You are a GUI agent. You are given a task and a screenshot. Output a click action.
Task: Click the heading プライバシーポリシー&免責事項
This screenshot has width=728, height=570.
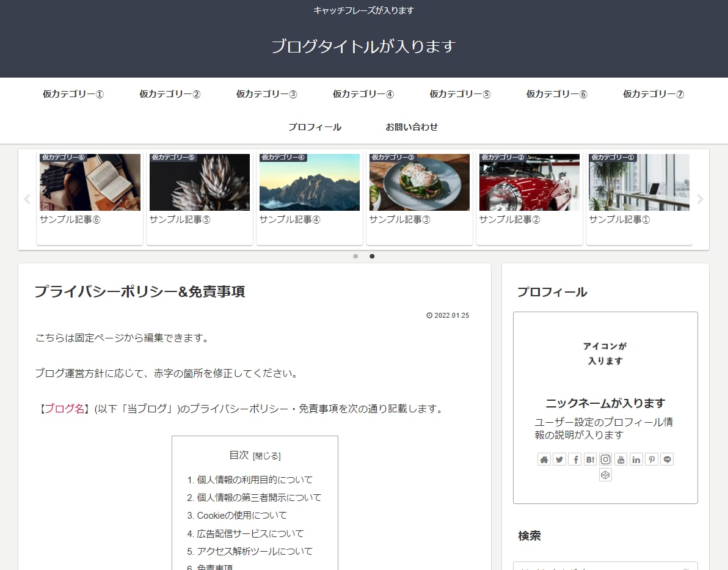pyautogui.click(x=140, y=291)
